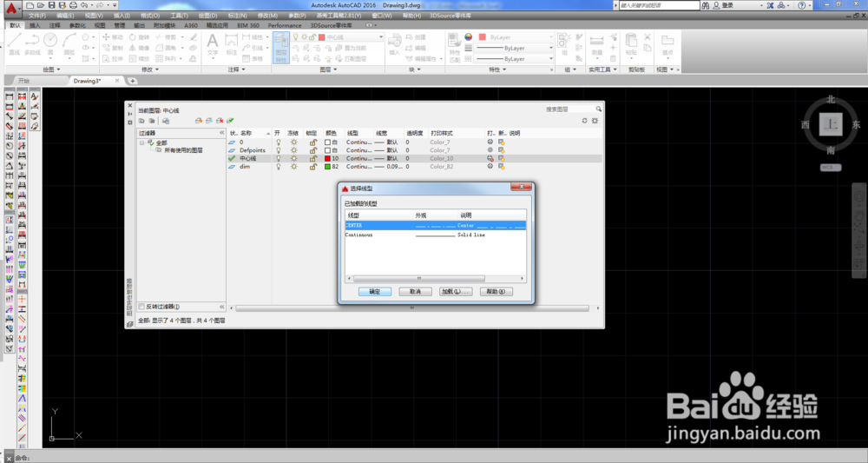868x463 pixels.
Task: Click the Plot printer icon in quick access toolbar
Action: pyautogui.click(x=73, y=5)
